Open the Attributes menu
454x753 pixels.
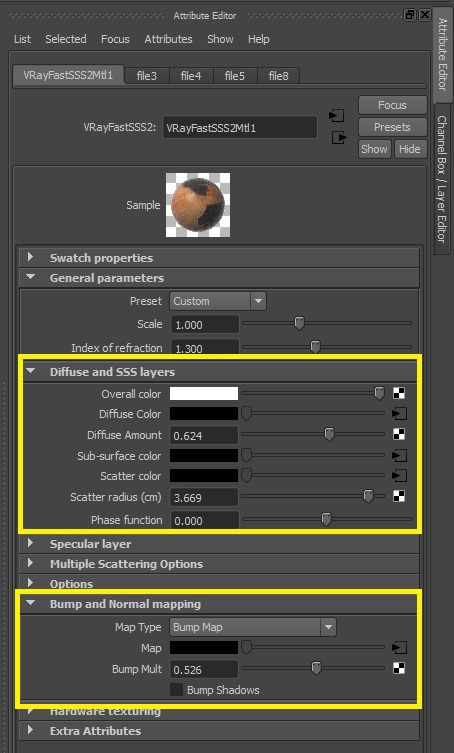[168, 39]
